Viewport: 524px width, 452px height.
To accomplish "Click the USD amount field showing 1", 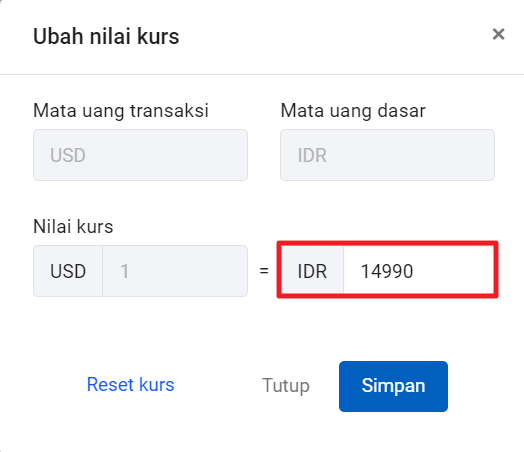I will pyautogui.click(x=175, y=271).
